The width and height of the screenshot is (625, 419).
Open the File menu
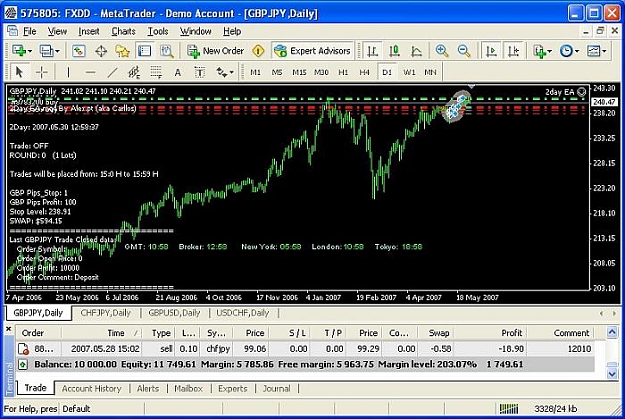pyautogui.click(x=29, y=31)
